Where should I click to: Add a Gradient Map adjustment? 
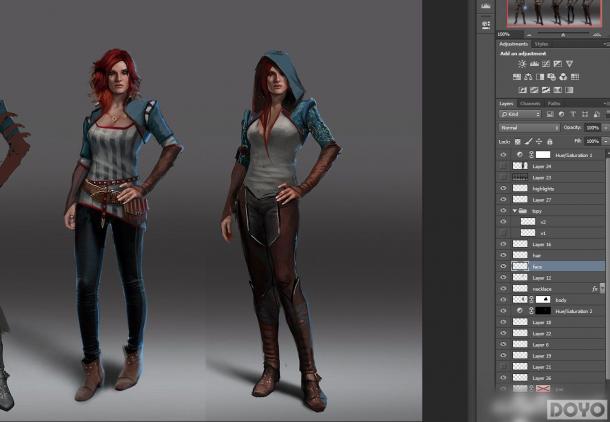click(x=557, y=90)
